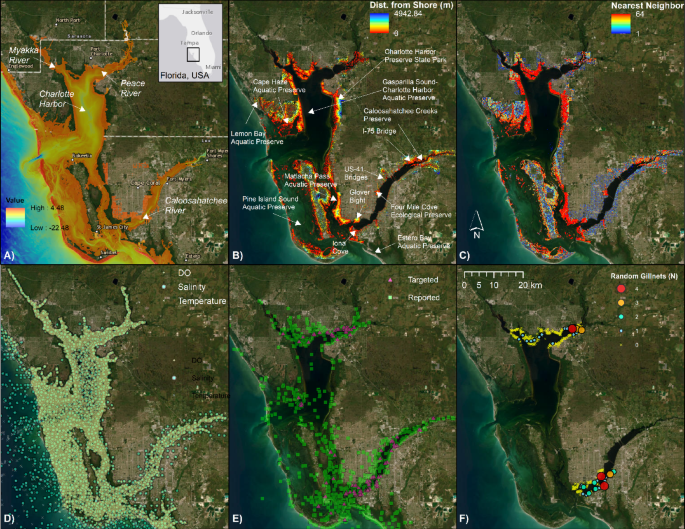Click the 'Charlotte Harbor' label in panel A
This screenshot has height=529, width=685.
(x=56, y=99)
